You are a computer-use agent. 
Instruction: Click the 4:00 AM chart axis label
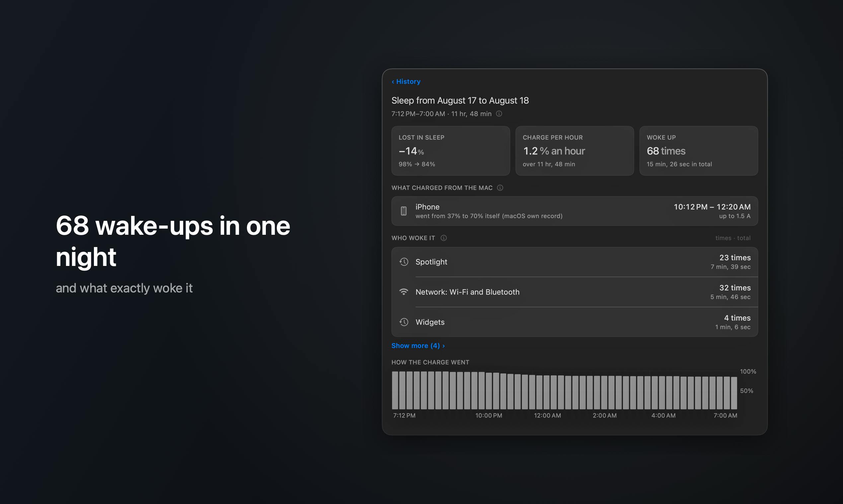coord(663,415)
